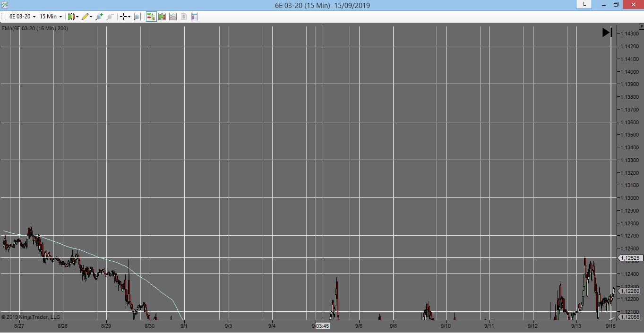Open the Indicators icon in toolbar
This screenshot has width=644, height=333.
pos(173,17)
